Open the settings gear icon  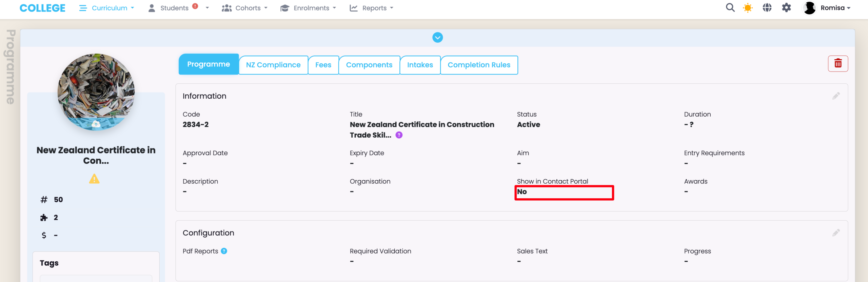point(786,8)
